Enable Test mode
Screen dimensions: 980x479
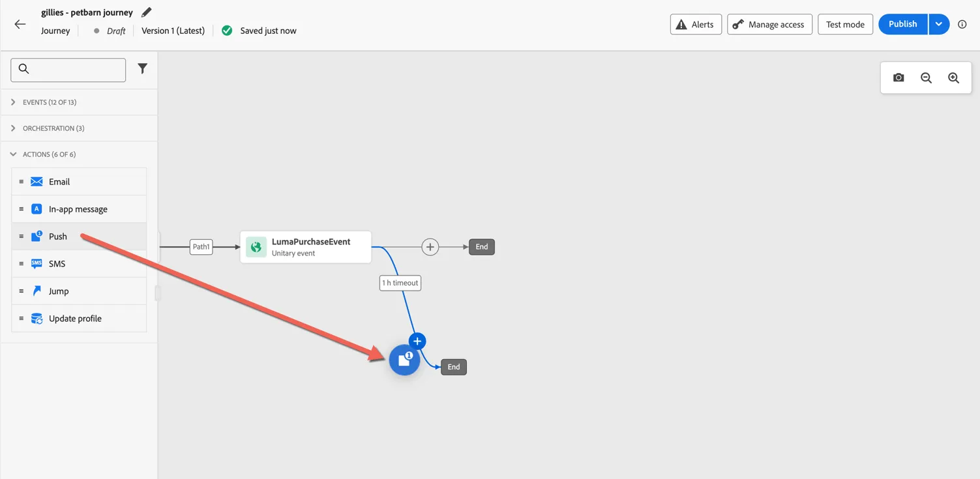(845, 24)
